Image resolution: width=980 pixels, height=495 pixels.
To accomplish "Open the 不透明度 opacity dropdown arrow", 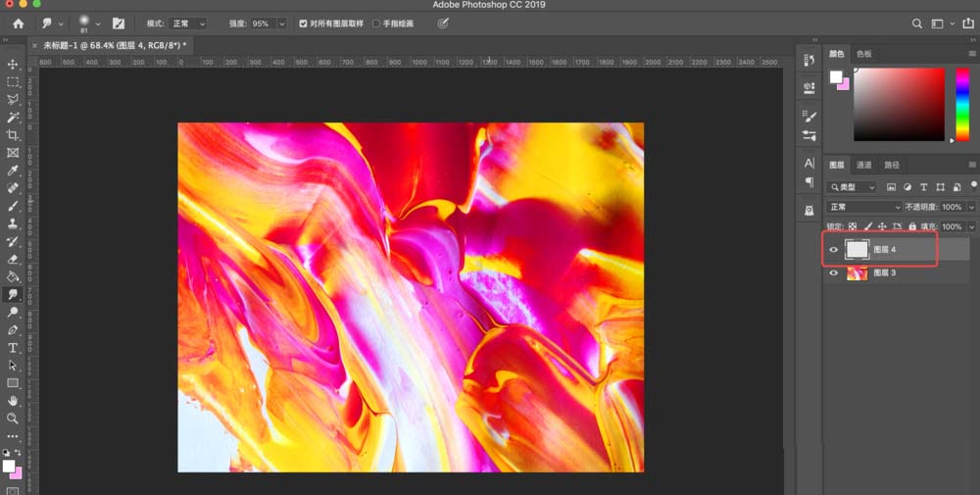I will (971, 208).
